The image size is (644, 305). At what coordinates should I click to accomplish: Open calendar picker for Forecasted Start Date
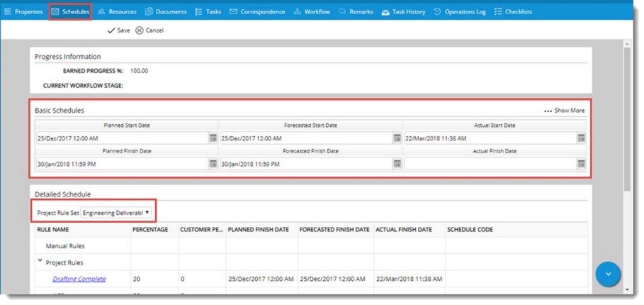pos(397,138)
